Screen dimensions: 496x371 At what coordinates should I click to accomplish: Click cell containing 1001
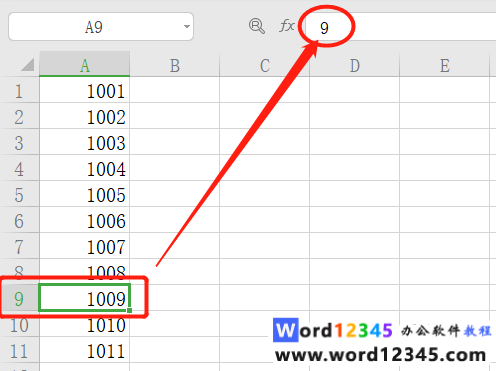tap(85, 90)
